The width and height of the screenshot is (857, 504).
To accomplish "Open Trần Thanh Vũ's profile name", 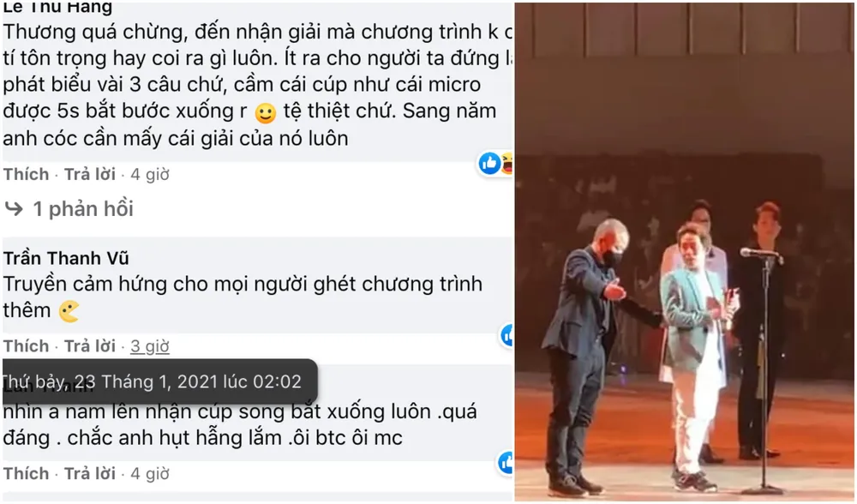I will (66, 258).
